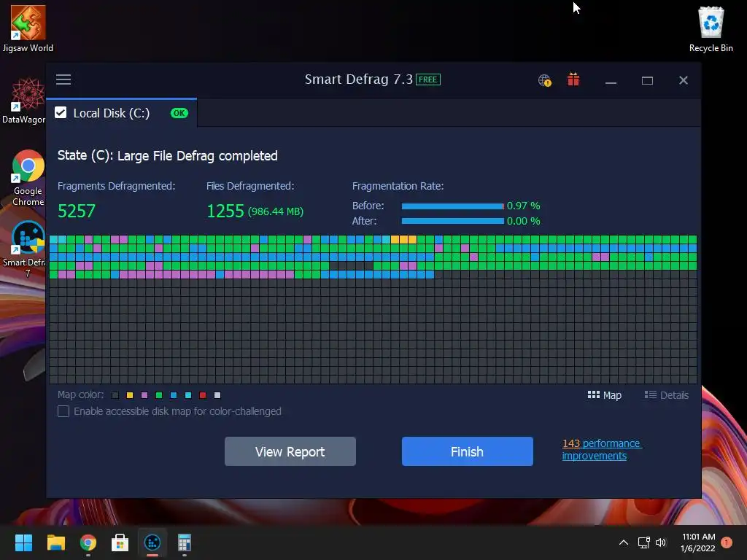Click the yellow blocks in disk map

pyautogui.click(x=403, y=239)
